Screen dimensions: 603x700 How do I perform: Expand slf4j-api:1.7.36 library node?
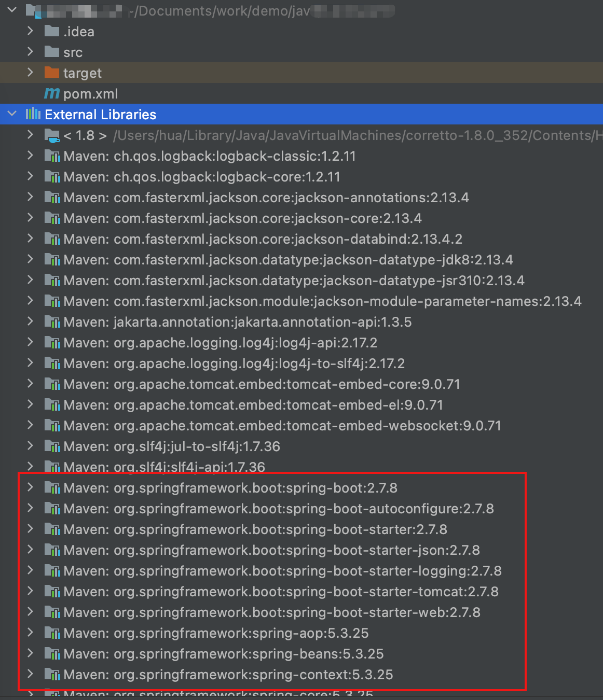coord(30,467)
